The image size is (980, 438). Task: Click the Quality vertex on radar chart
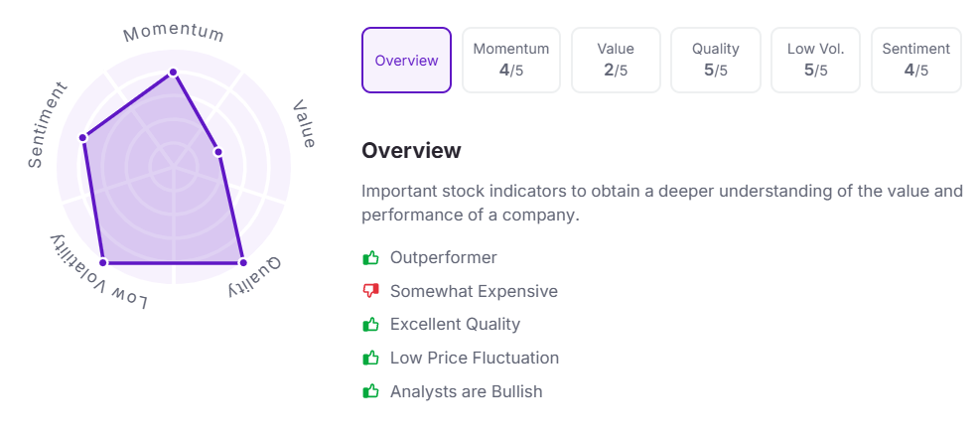[241, 263]
